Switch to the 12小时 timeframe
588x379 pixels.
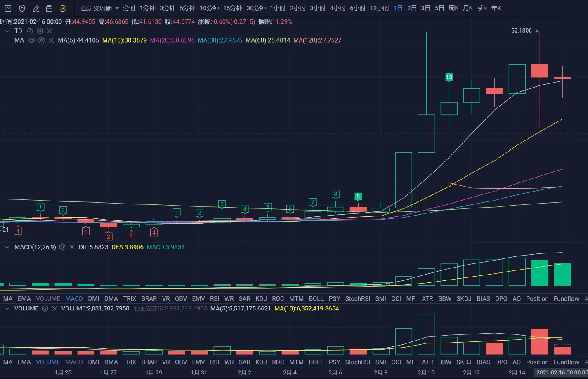click(380, 8)
